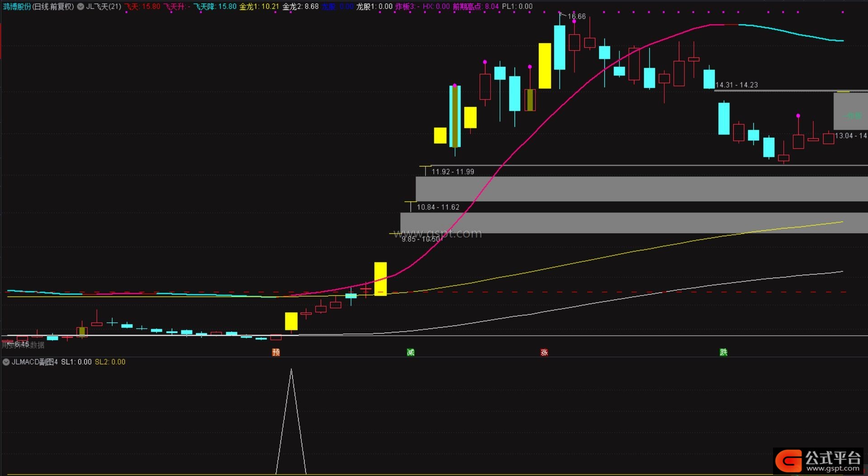Click the 10.84 - 11.62 gap label

point(438,207)
